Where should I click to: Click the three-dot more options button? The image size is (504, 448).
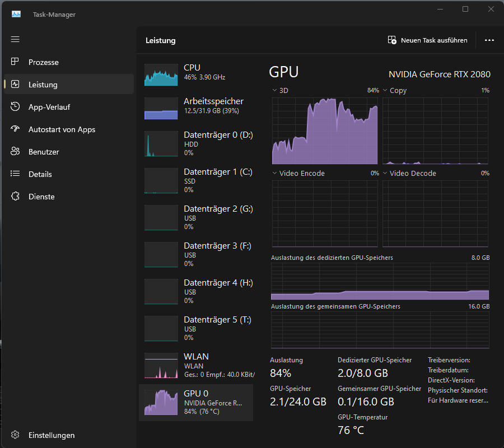point(489,40)
